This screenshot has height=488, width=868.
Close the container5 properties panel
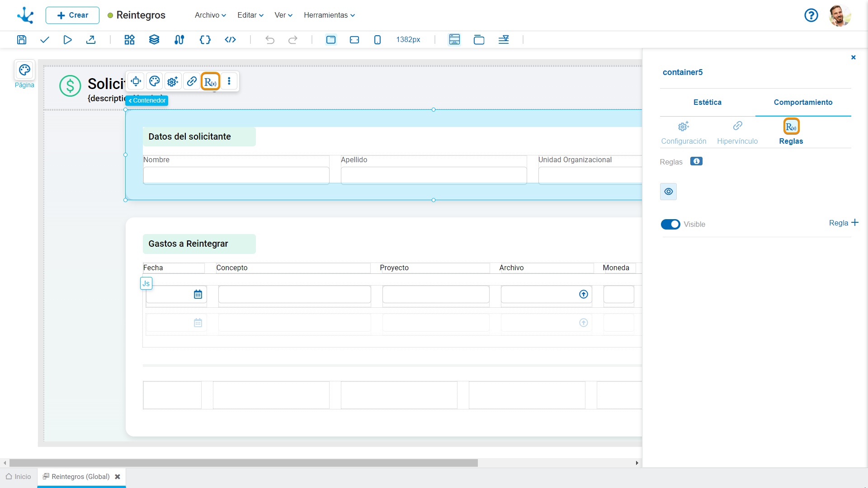point(854,57)
